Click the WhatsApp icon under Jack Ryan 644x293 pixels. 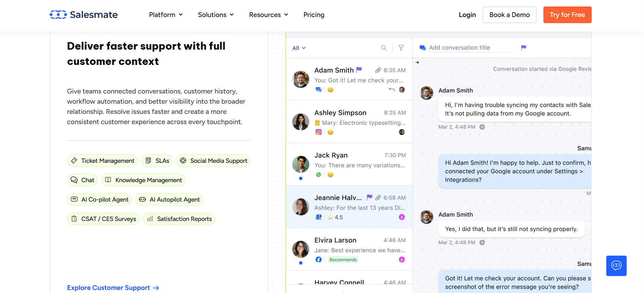pyautogui.click(x=318, y=174)
